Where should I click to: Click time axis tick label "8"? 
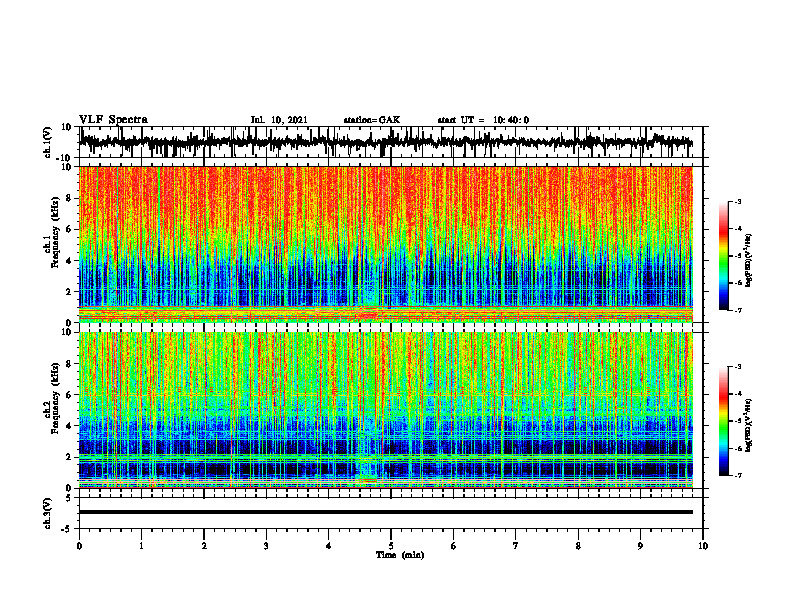(x=578, y=546)
